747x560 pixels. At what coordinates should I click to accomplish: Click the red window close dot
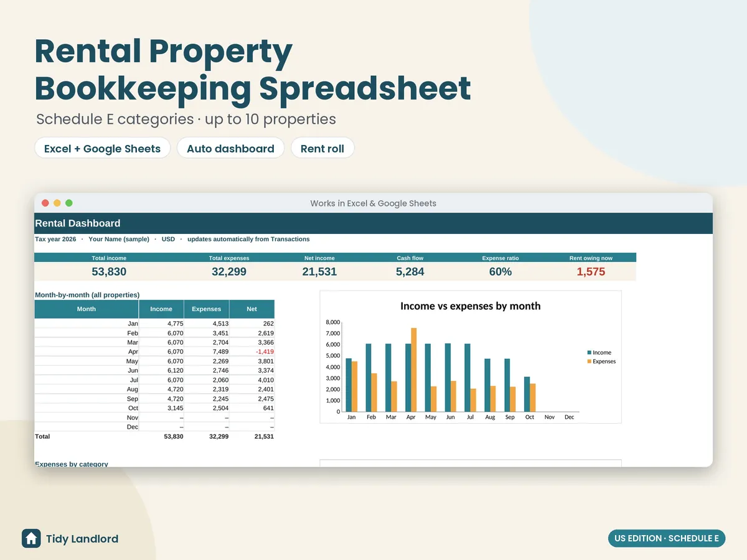click(x=45, y=203)
